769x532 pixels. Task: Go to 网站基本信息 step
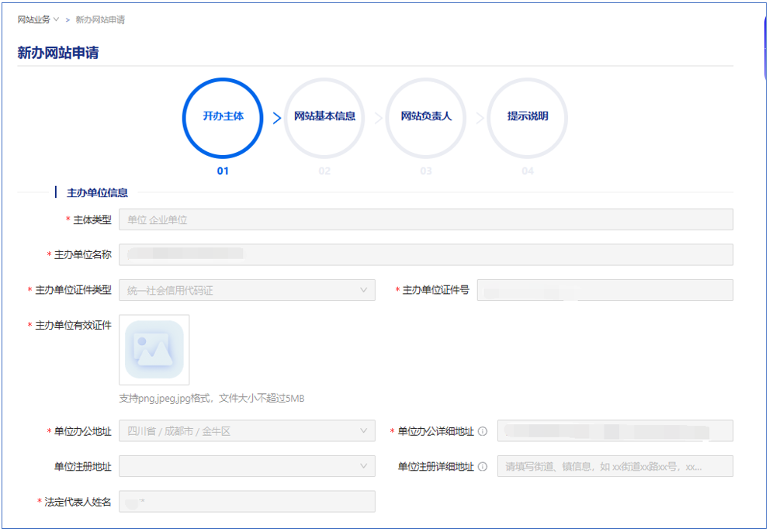[324, 117]
